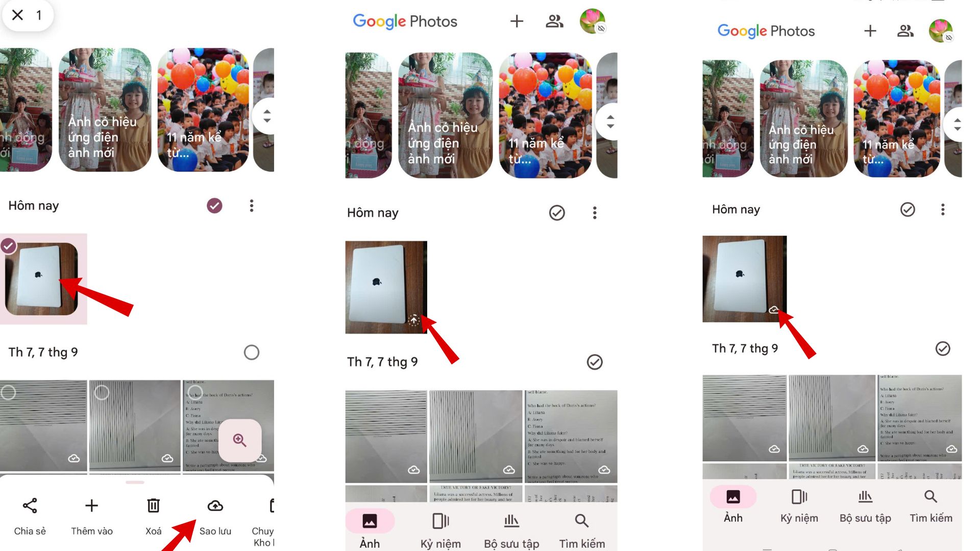Open vertical three-dot menu for date group

(x=251, y=206)
